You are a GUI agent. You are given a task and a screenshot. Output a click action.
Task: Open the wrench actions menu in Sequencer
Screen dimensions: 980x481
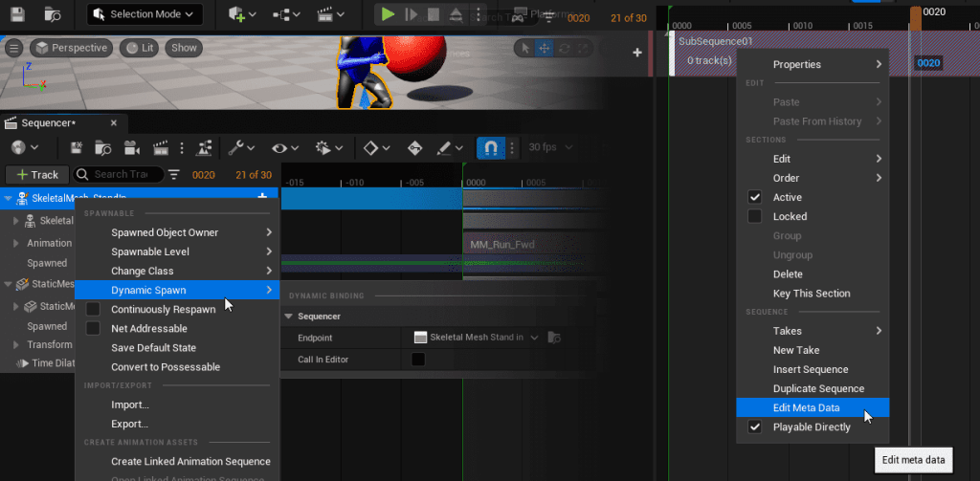(238, 148)
